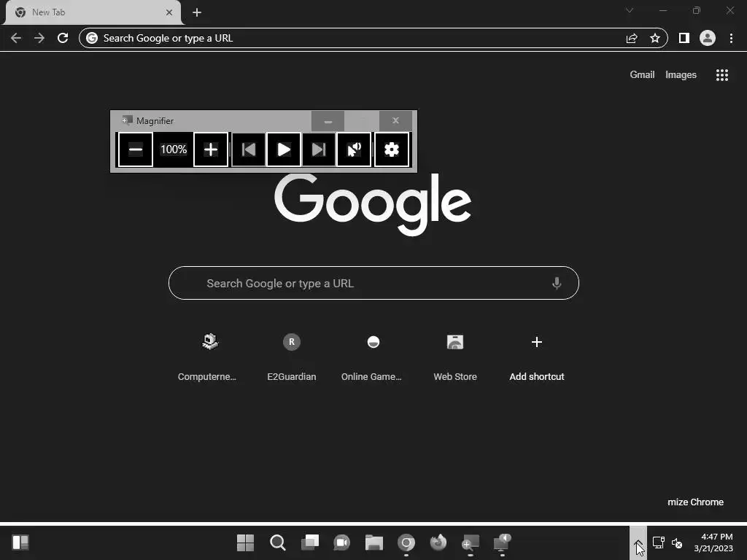
Task: Open the Computerne... shortcut
Action: point(207,357)
